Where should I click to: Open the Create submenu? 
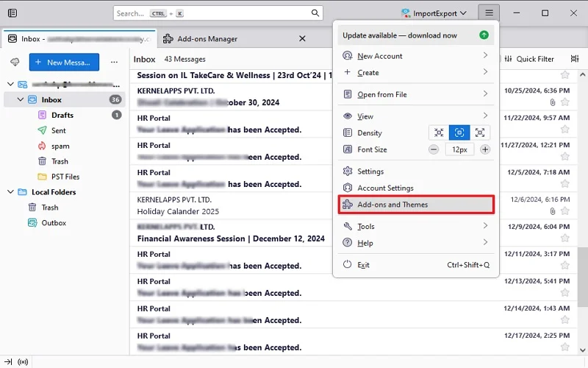coord(416,72)
